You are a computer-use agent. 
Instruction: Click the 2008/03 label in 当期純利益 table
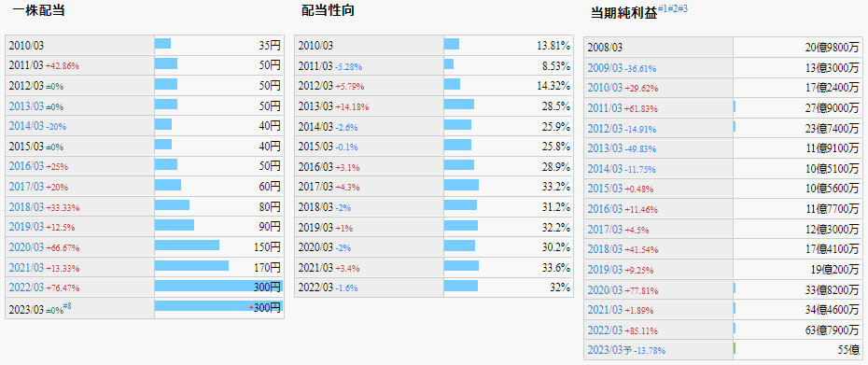click(x=605, y=49)
